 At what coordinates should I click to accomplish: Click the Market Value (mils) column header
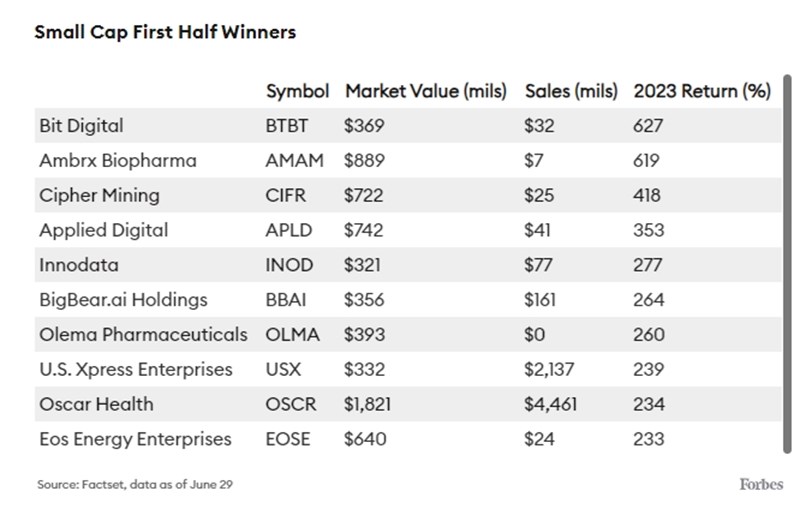[x=426, y=91]
